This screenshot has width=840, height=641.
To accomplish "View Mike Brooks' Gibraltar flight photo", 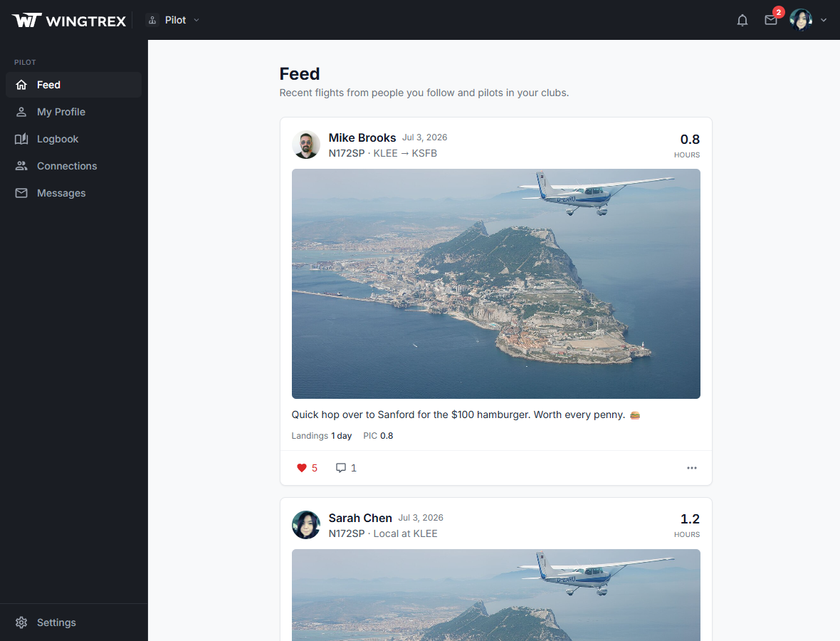I will click(x=496, y=283).
